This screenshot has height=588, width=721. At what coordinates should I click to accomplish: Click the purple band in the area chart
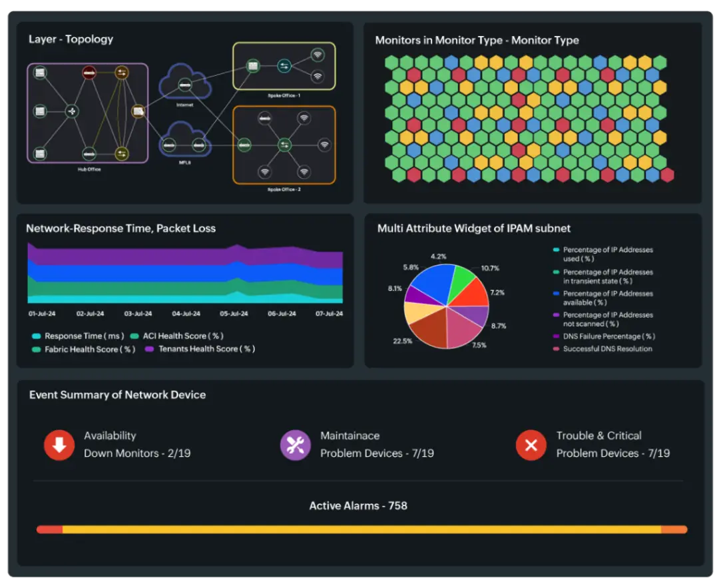coord(184,257)
